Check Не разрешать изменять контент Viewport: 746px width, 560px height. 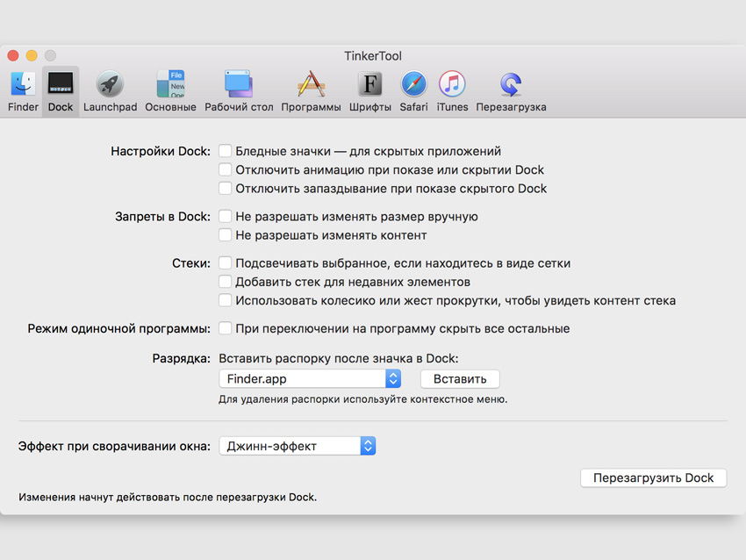[x=226, y=235]
